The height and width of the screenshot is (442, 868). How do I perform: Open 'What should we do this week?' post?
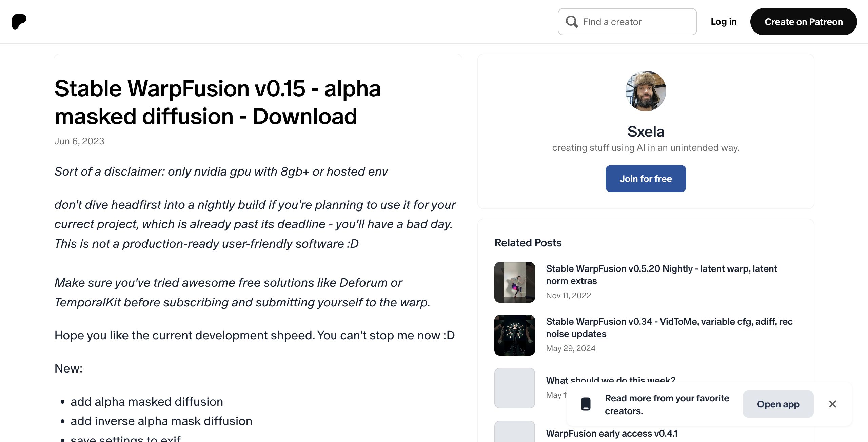(x=610, y=380)
